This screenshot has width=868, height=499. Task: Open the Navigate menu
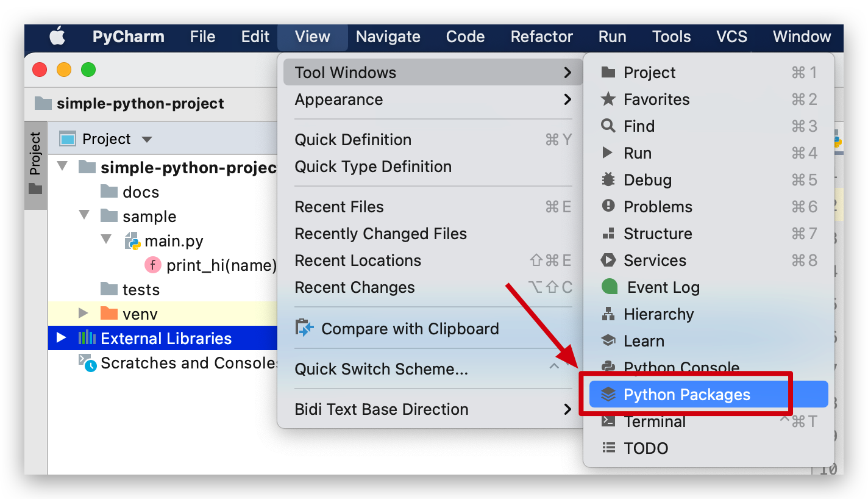pyautogui.click(x=388, y=37)
